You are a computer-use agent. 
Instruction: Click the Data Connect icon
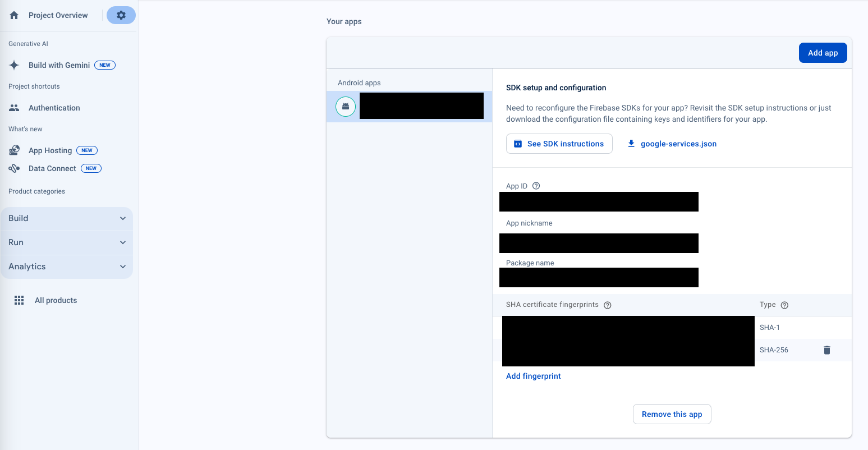point(14,168)
